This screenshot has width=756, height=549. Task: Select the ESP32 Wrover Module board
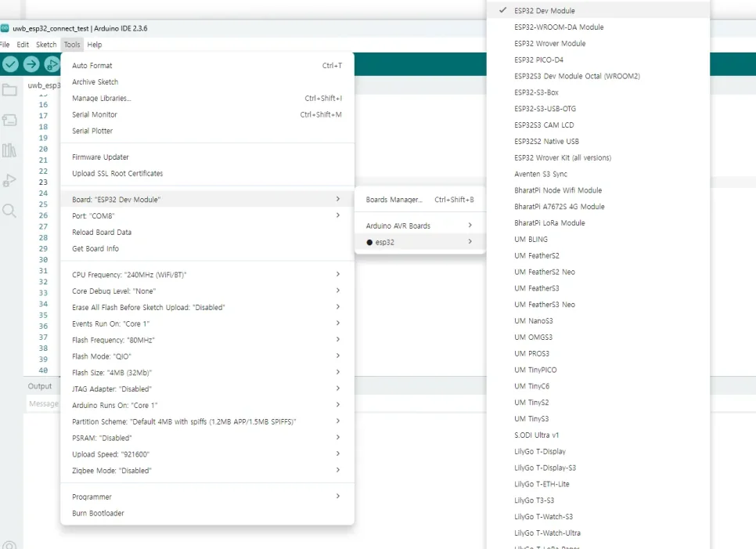[598, 43]
